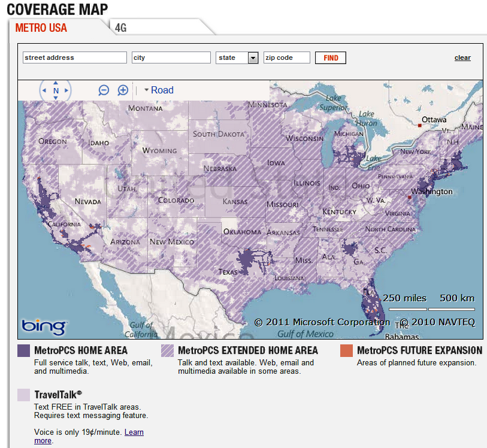Screen dimensions: 487x448
Task: Click the Ottawa city label on the map
Action: [434, 120]
